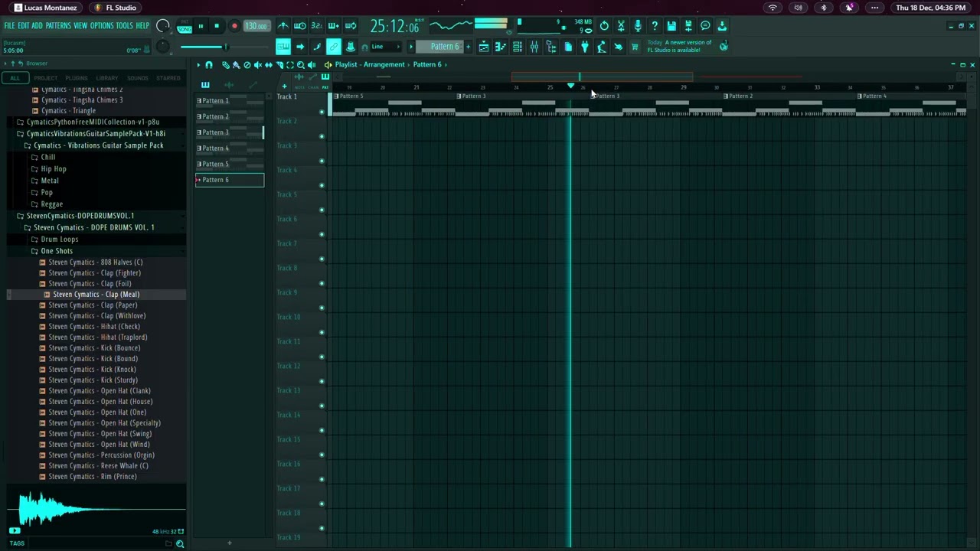Select the Delete tool in Playlist toolbar
980x551 pixels.
(x=247, y=65)
